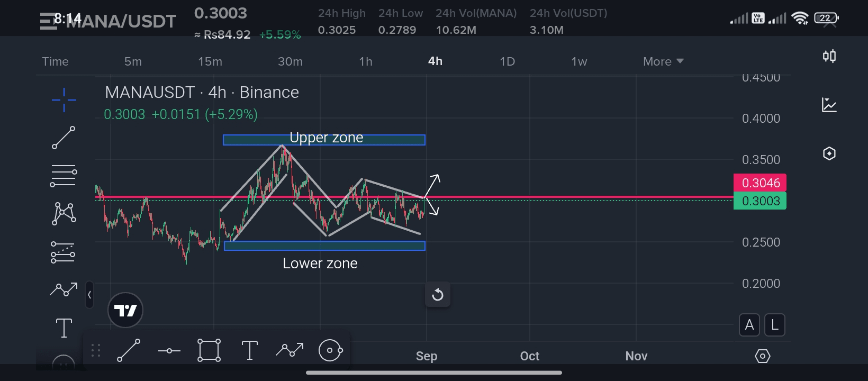Select the crosshair cursor tool
This screenshot has height=381, width=868.
64,100
